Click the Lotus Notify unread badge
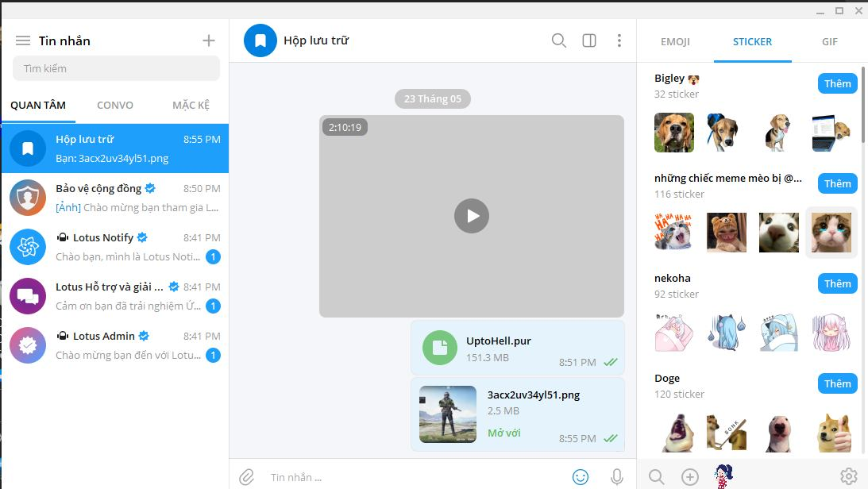868x489 pixels. point(213,256)
